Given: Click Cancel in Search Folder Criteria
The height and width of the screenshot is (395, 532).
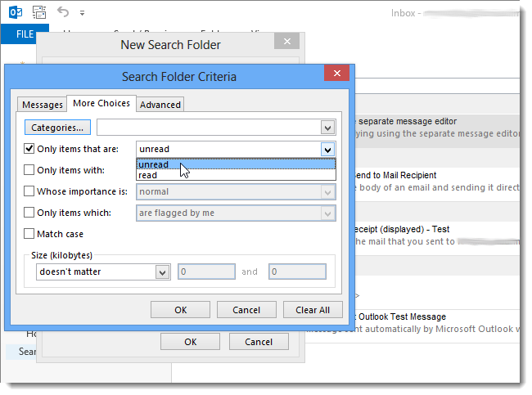Looking at the screenshot, I should pyautogui.click(x=246, y=310).
